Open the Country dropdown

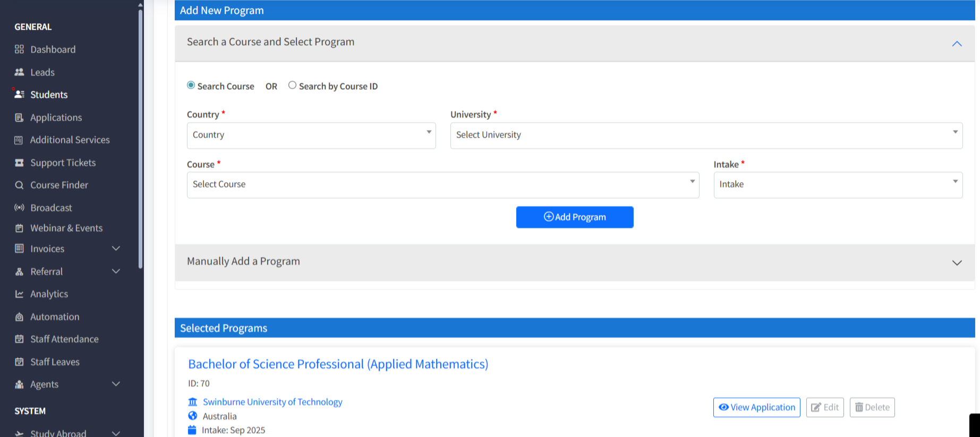click(311, 136)
